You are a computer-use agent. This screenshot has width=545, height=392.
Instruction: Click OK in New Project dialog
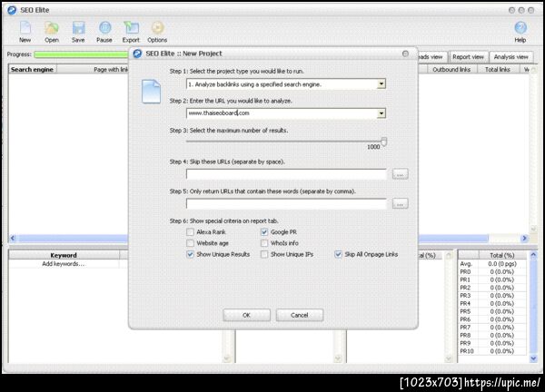246,315
